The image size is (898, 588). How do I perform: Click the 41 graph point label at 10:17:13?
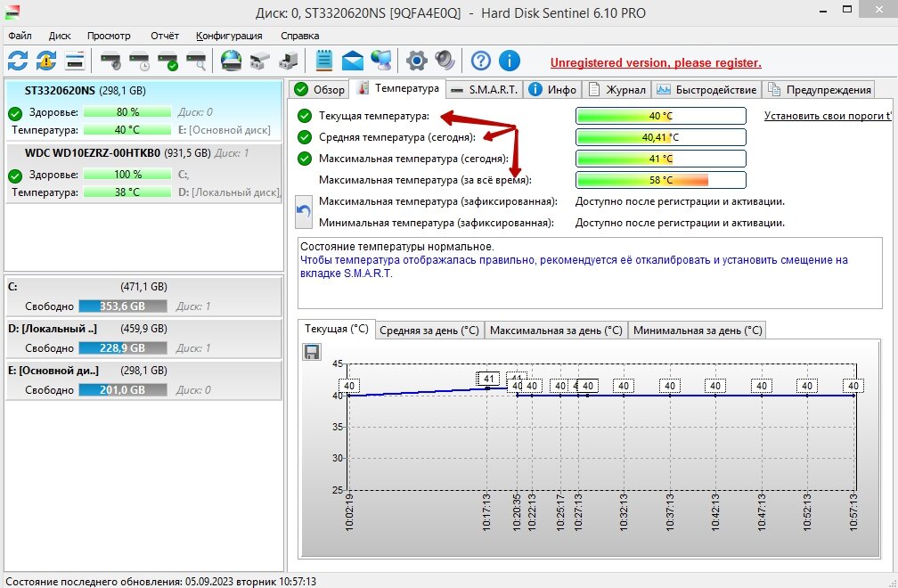point(488,379)
